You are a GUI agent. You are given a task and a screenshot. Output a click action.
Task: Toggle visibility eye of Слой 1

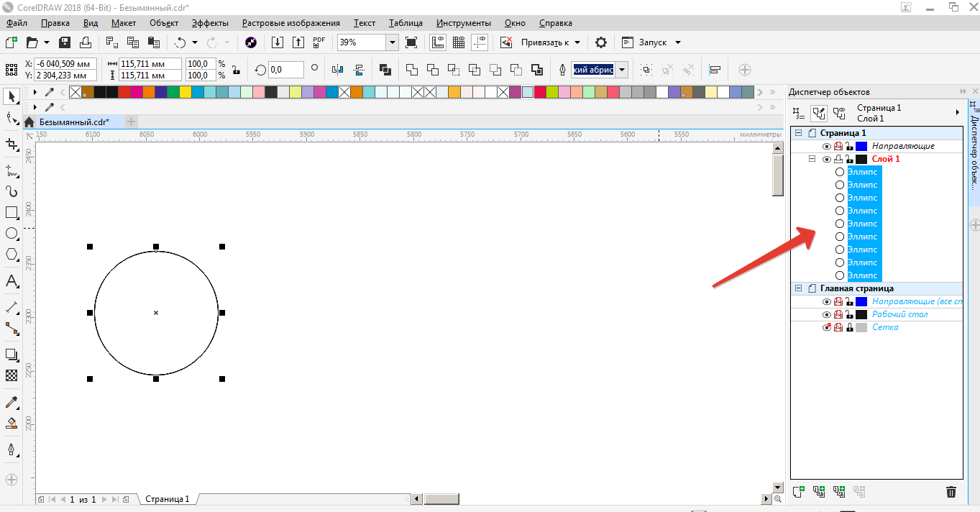[826, 160]
